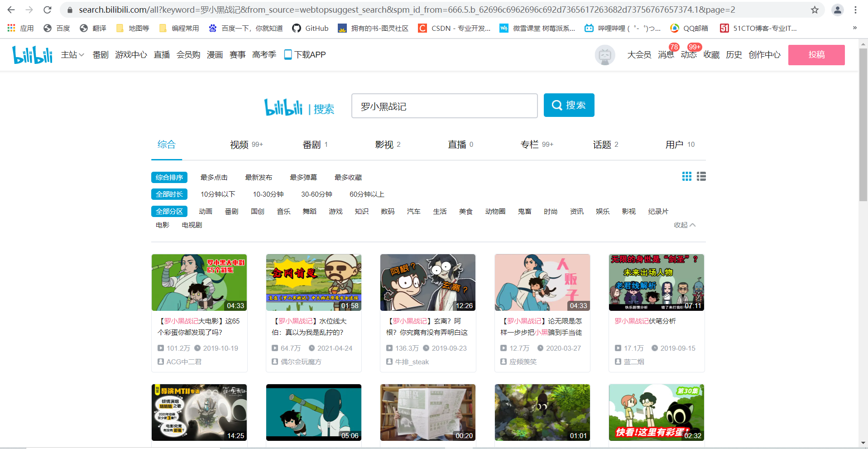Open the 哔哩哔哩 bookmark
The height and width of the screenshot is (449, 868).
(x=623, y=28)
